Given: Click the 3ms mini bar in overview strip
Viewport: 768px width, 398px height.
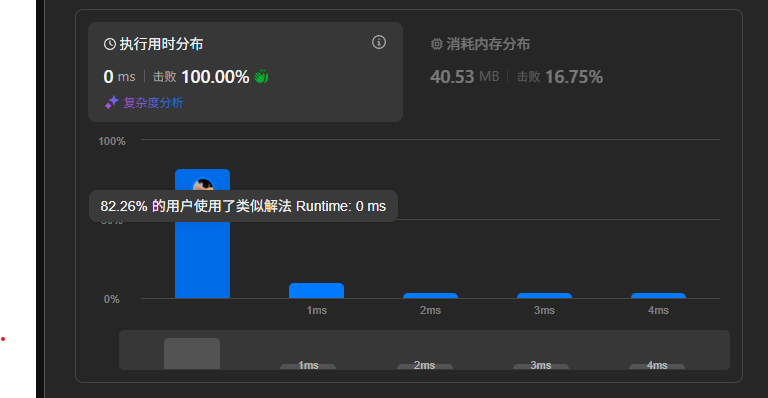Looking at the screenshot, I should (541, 366).
